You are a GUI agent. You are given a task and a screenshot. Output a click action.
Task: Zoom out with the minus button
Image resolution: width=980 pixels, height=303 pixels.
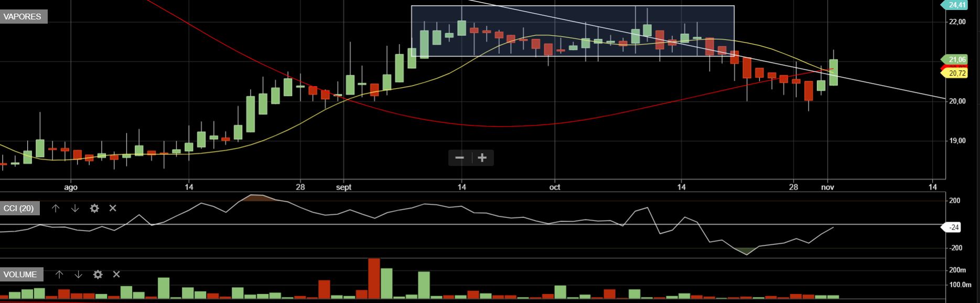click(x=460, y=158)
